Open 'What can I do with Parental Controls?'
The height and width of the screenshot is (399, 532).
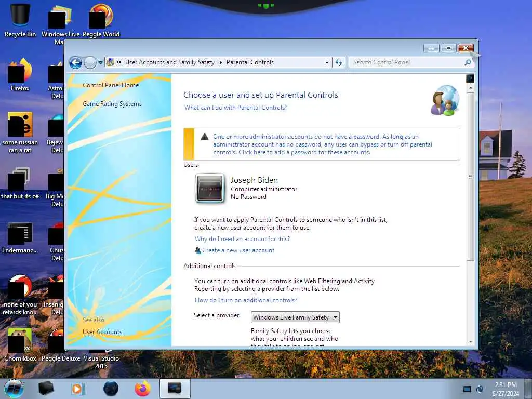pos(236,108)
